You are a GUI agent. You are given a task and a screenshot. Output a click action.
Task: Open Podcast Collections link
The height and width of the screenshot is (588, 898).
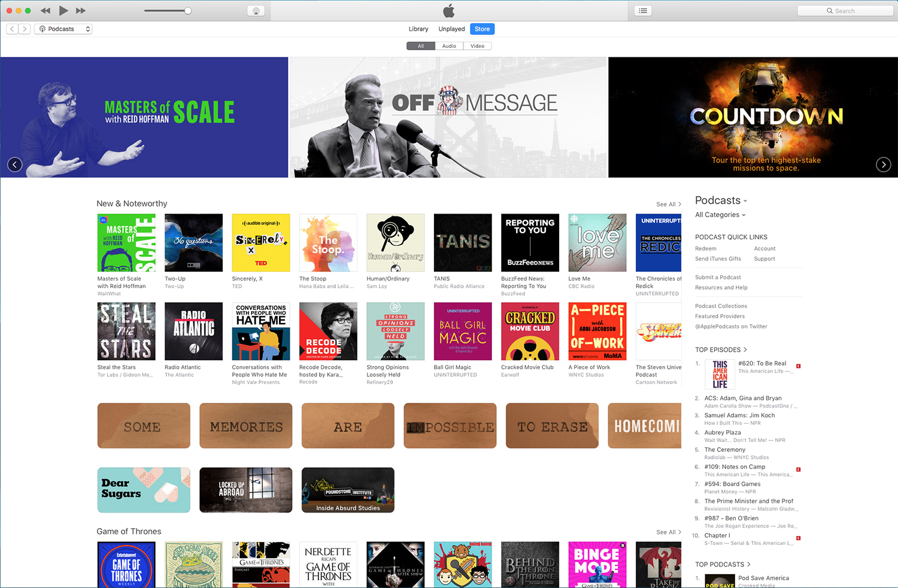coord(721,306)
